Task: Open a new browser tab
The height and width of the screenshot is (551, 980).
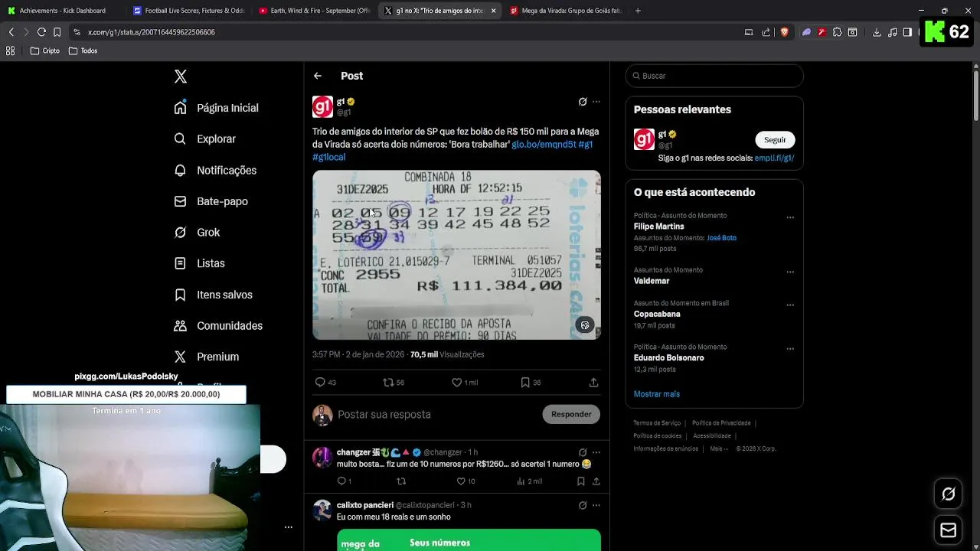Action: tap(638, 11)
